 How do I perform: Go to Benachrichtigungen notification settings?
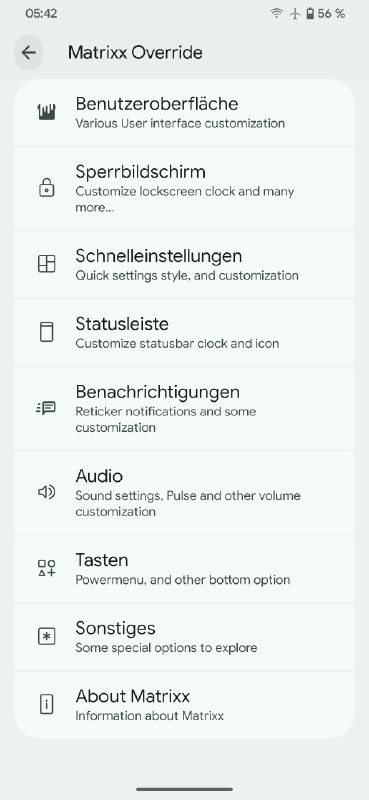pos(184,409)
